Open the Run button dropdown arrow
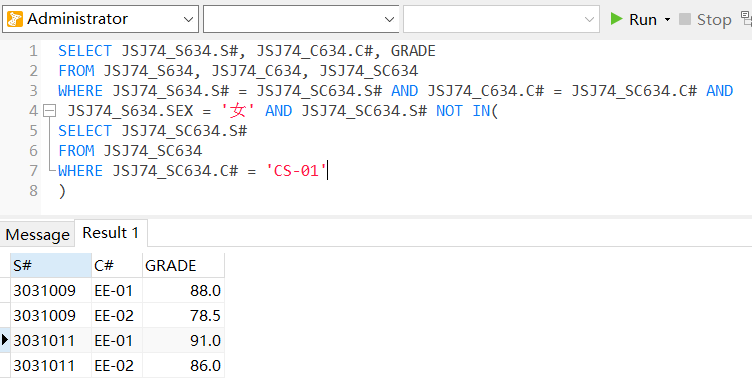 coord(667,20)
